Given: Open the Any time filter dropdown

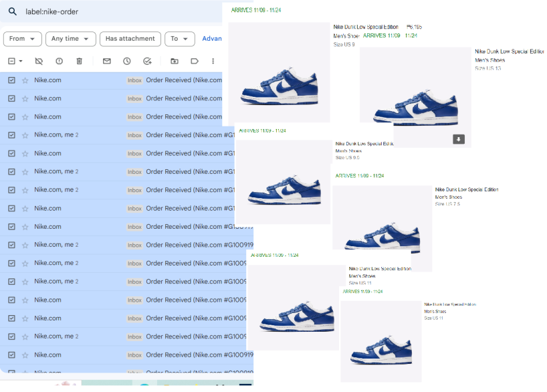Looking at the screenshot, I should tap(71, 39).
